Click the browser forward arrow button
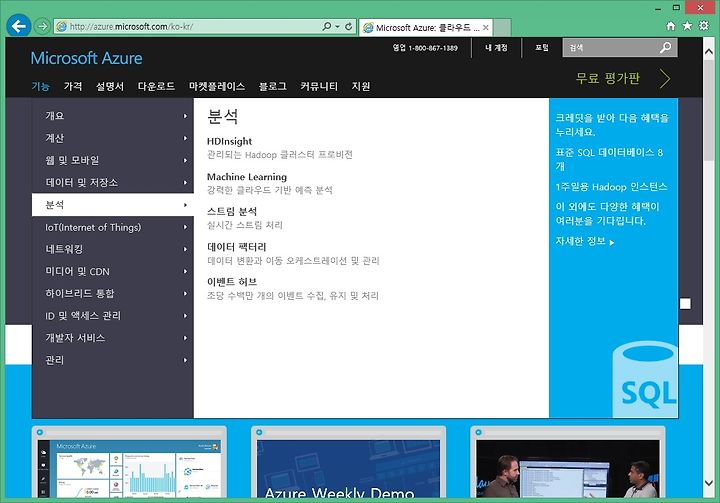 [42, 26]
